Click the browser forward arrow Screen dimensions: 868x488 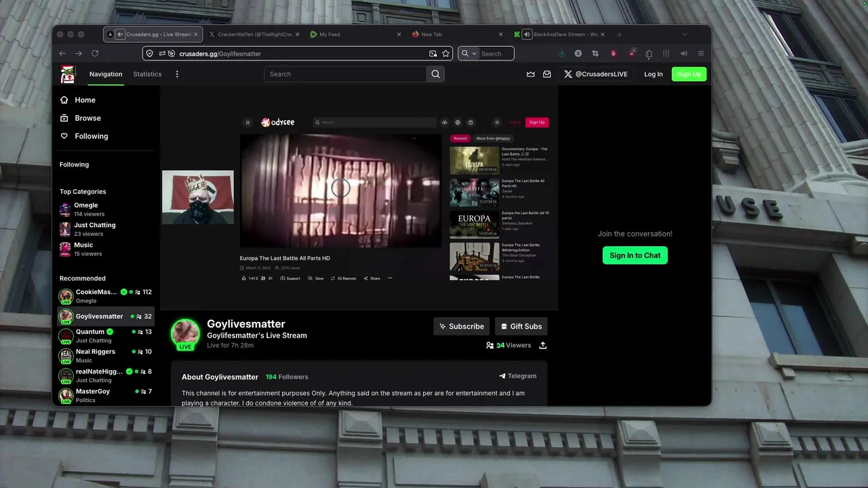pos(79,54)
